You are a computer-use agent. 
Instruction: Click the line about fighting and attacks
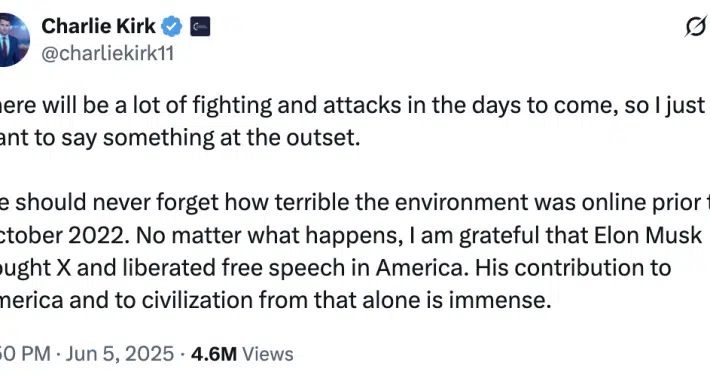tap(353, 106)
